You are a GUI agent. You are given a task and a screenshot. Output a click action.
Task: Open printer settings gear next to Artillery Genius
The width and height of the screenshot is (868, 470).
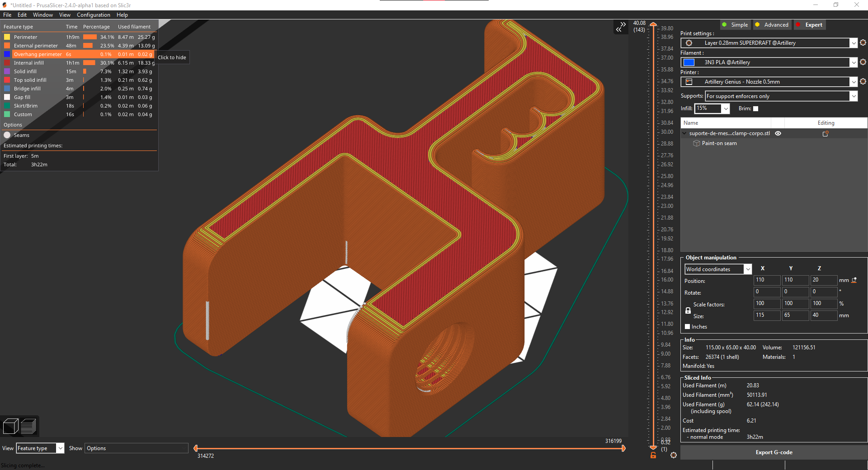pyautogui.click(x=863, y=81)
